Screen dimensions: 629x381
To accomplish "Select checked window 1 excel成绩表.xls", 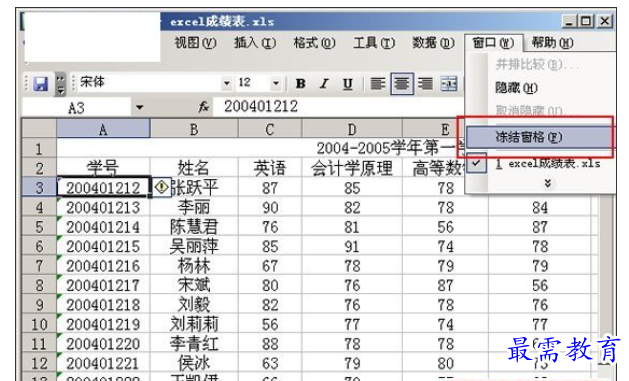I will (548, 164).
